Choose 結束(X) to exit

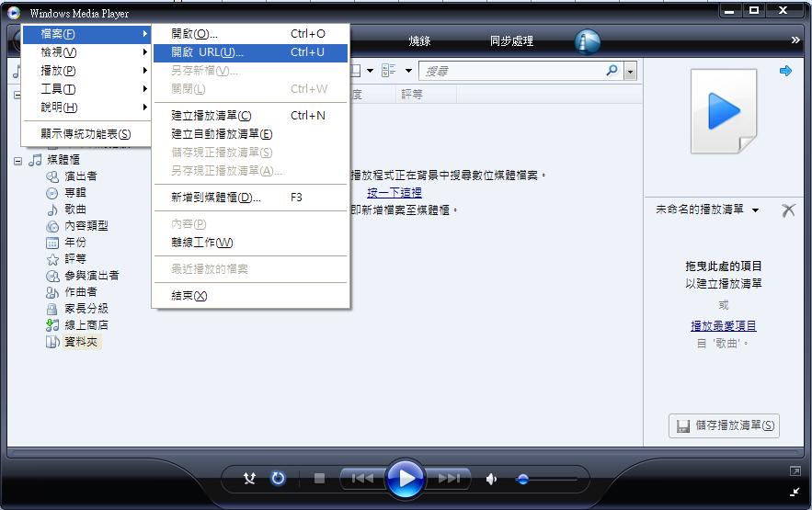(250, 296)
